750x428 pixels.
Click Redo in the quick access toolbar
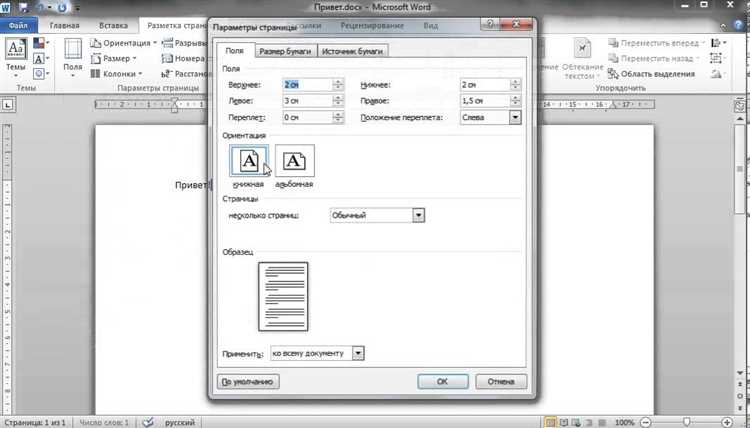[63, 8]
